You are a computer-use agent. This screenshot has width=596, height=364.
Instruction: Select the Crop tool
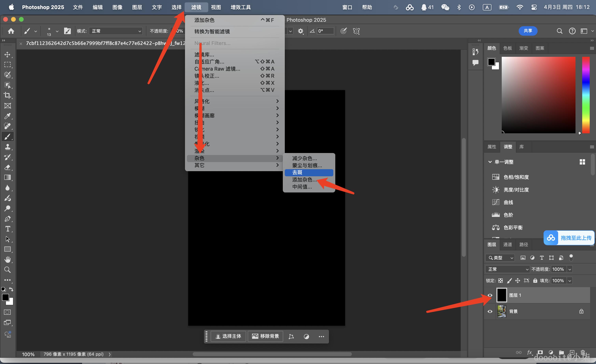pos(7,95)
